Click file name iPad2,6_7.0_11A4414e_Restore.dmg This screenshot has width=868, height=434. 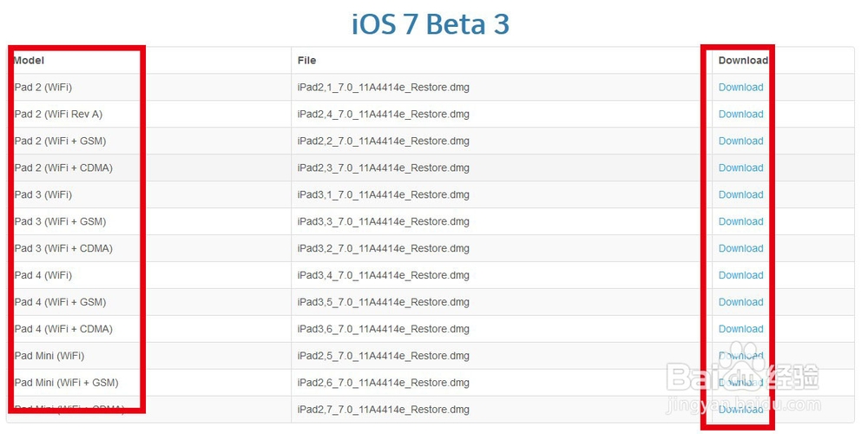point(383,383)
